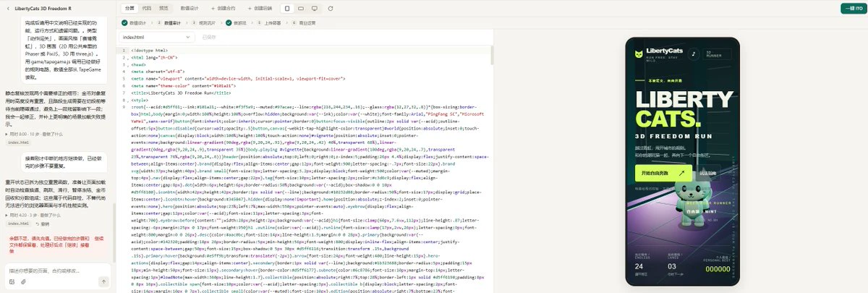Select the desktop monitor preview icon

(315, 8)
